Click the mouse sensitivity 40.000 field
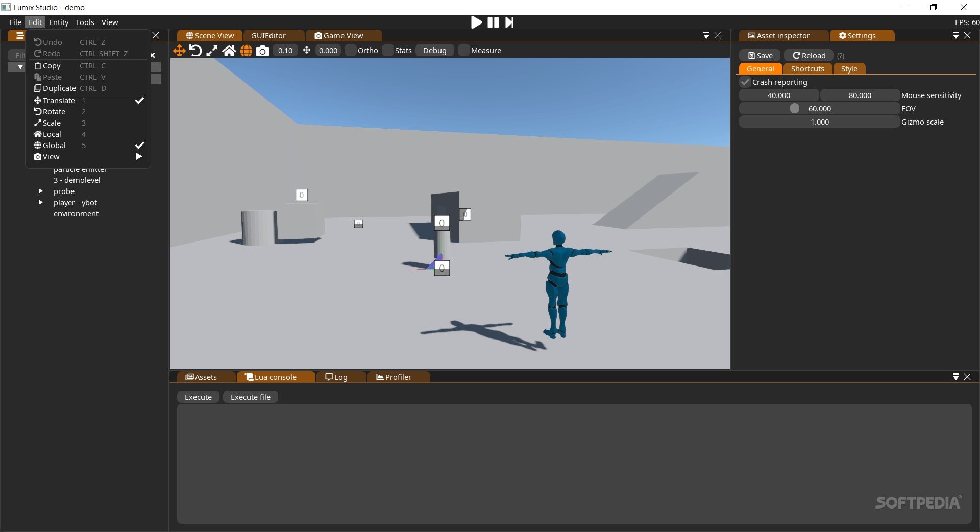The image size is (980, 532). (779, 95)
